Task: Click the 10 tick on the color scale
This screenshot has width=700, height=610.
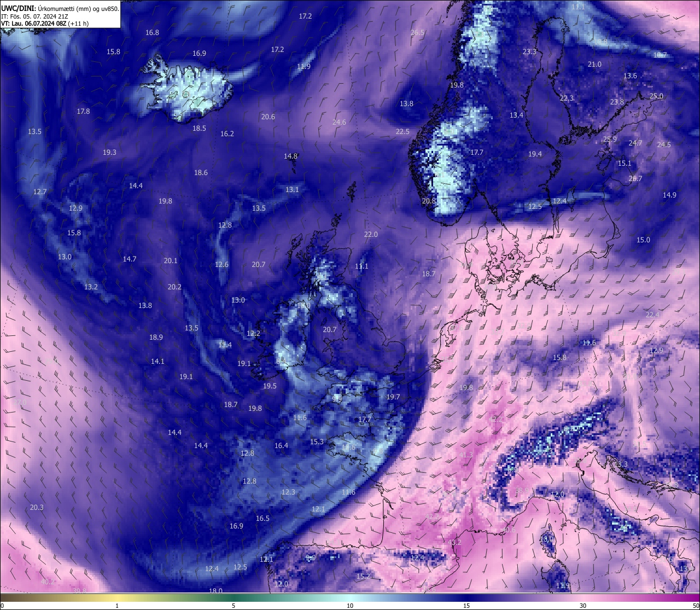Action: [349, 606]
